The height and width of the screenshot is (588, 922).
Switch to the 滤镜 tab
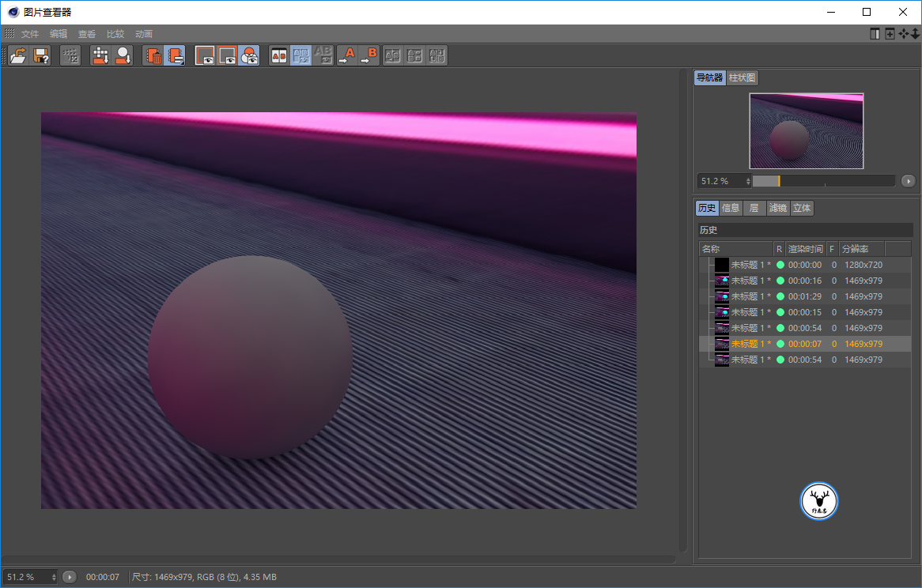click(x=778, y=209)
